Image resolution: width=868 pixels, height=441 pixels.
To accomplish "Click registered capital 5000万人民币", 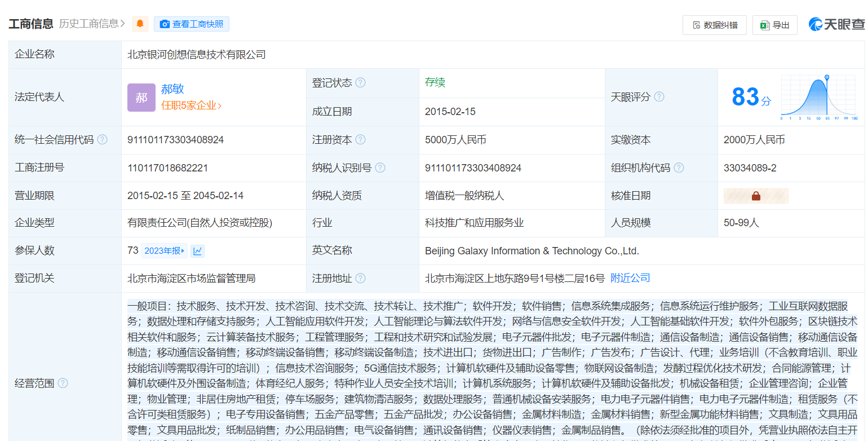I will pyautogui.click(x=455, y=140).
